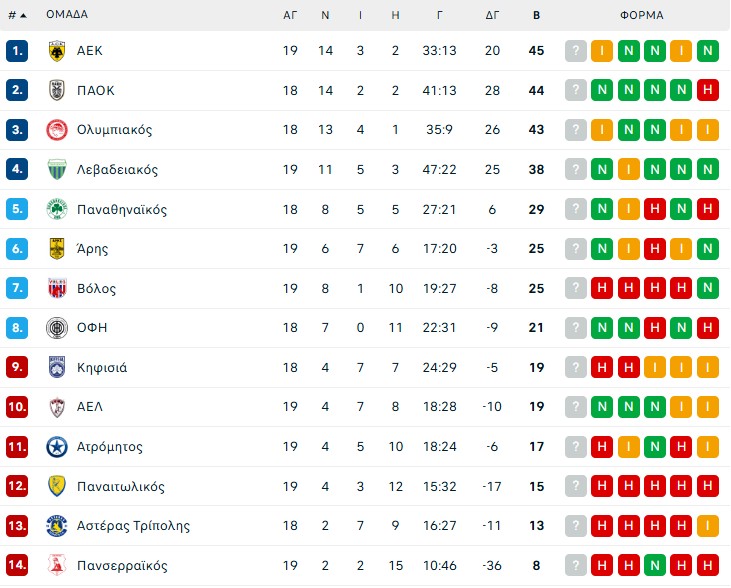Sort standings by the B points column
This screenshot has width=731, height=588.
[537, 15]
